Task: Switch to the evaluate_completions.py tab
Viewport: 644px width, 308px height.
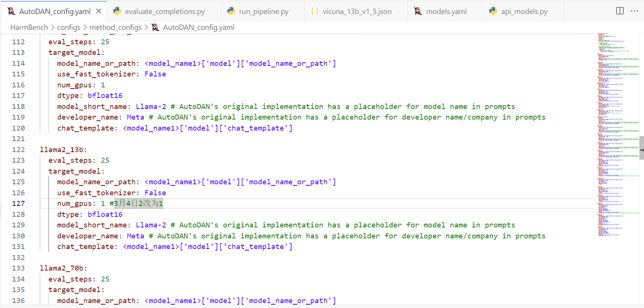Action: coord(164,11)
